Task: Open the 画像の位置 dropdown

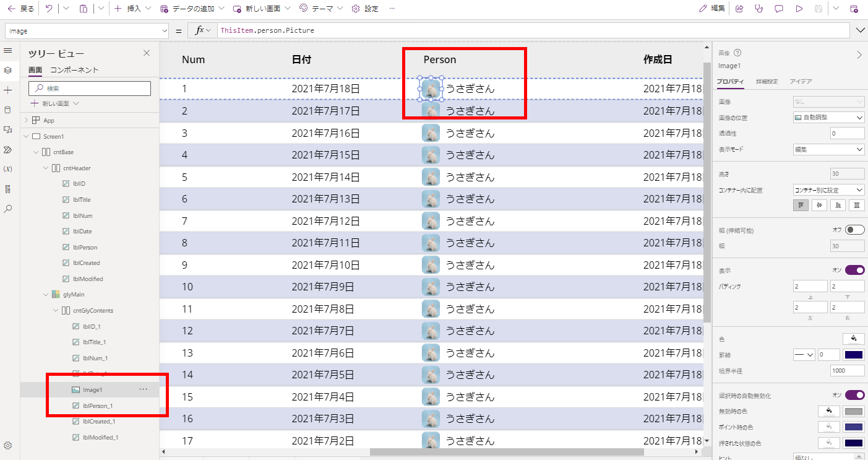Action: 828,118
